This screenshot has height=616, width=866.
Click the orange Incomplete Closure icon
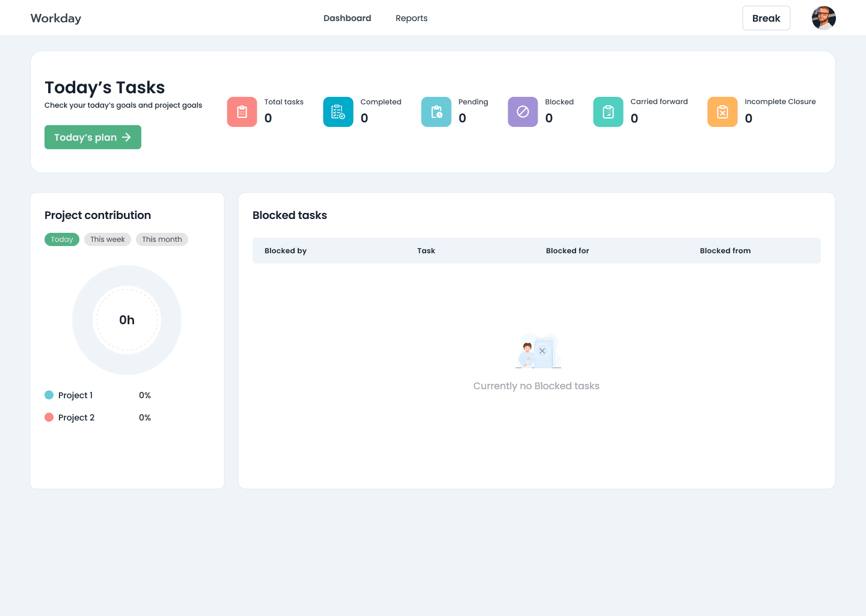point(722,112)
